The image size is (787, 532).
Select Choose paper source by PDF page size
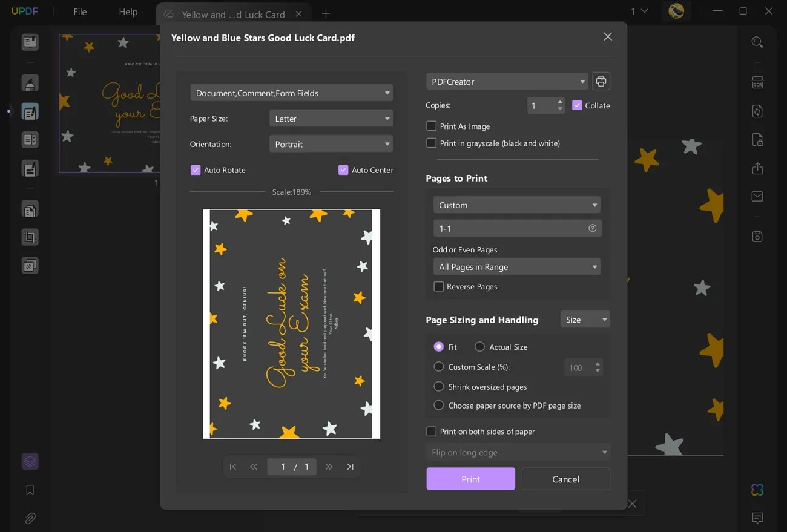pos(439,406)
